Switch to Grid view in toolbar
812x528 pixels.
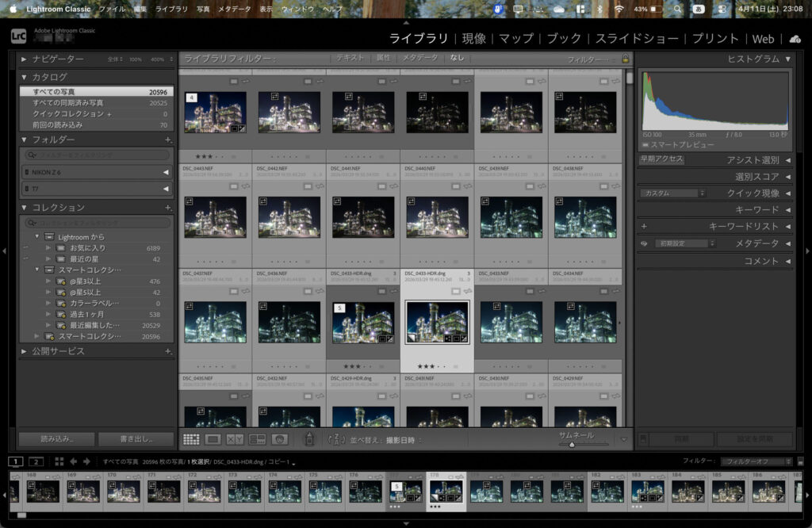[191, 439]
